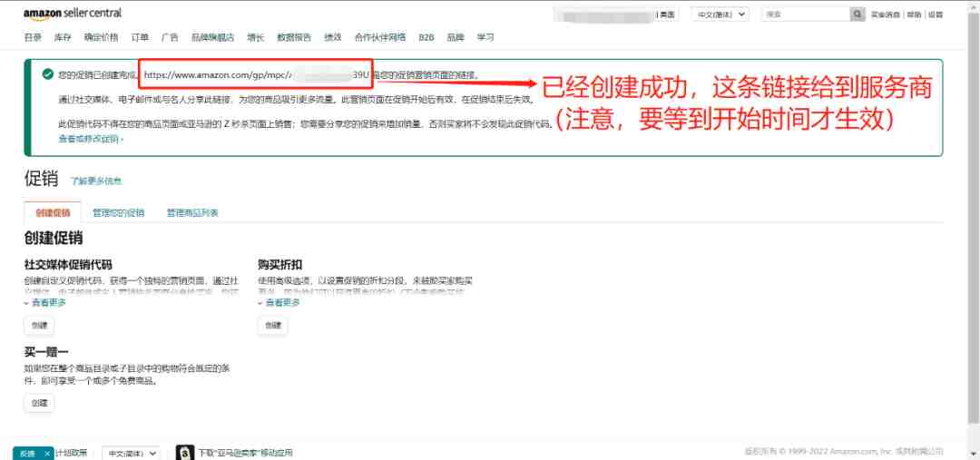Image resolution: width=980 pixels, height=460 pixels.
Task: Open the 帮助 help link
Action: [x=914, y=15]
